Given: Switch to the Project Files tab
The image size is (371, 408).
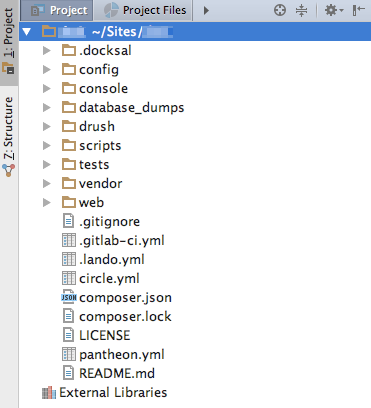Looking at the screenshot, I should coord(143,10).
